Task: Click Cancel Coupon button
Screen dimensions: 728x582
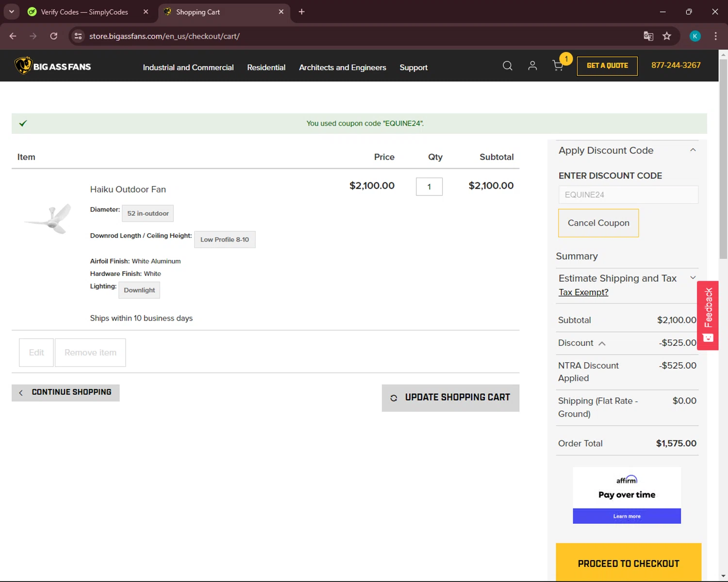Action: click(598, 223)
